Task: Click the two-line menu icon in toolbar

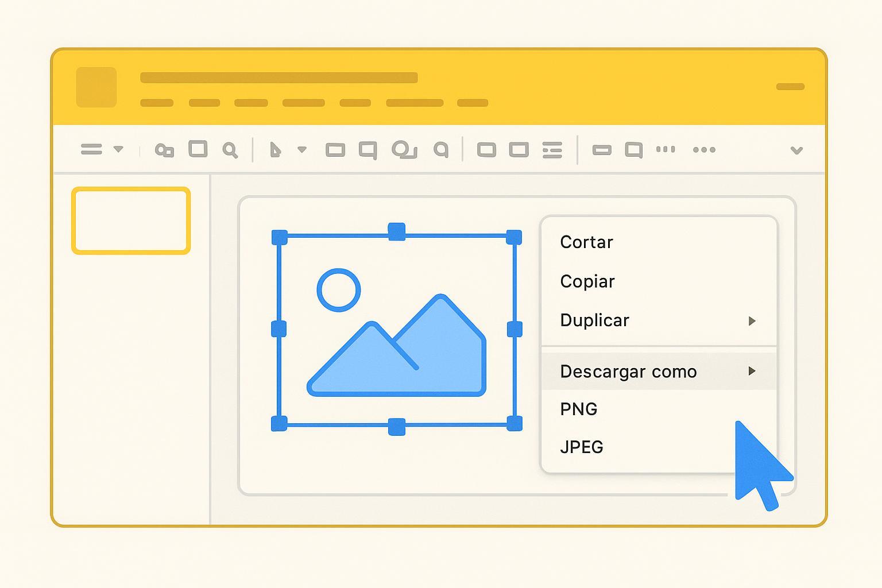Action: tap(91, 149)
